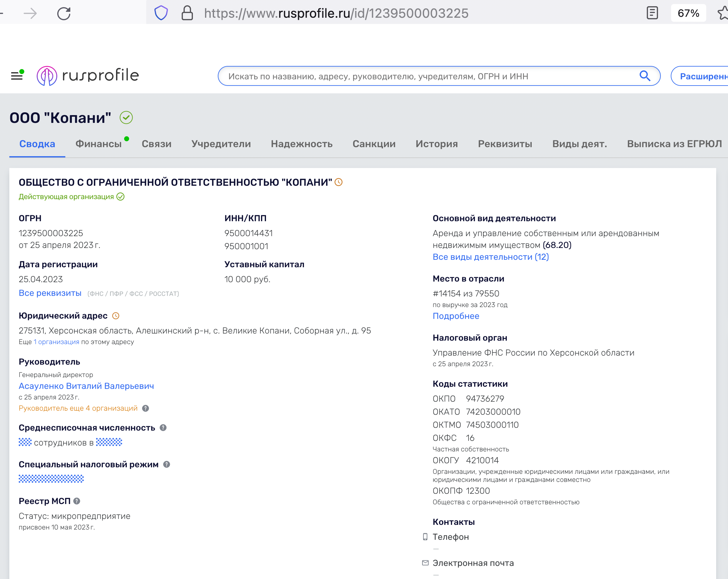This screenshot has width=728, height=579.
Task: Open the Учредители tab
Action: point(221,144)
